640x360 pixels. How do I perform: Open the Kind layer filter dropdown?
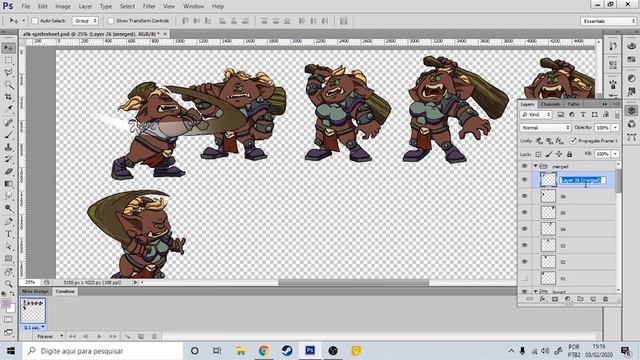point(536,115)
